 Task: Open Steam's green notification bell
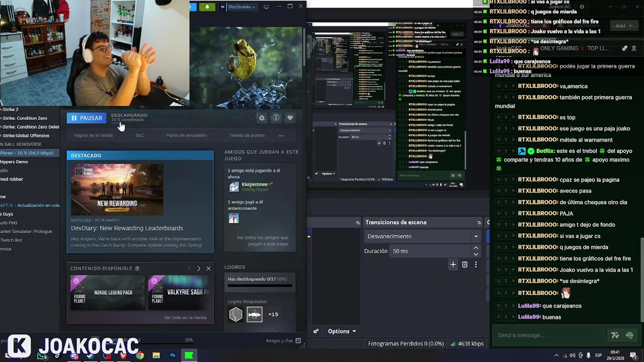coord(207,7)
